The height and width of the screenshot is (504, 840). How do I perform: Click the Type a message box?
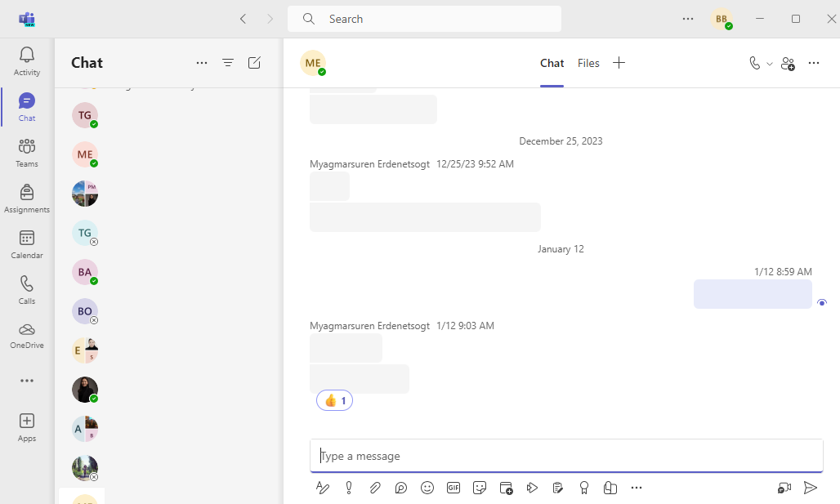click(x=566, y=456)
